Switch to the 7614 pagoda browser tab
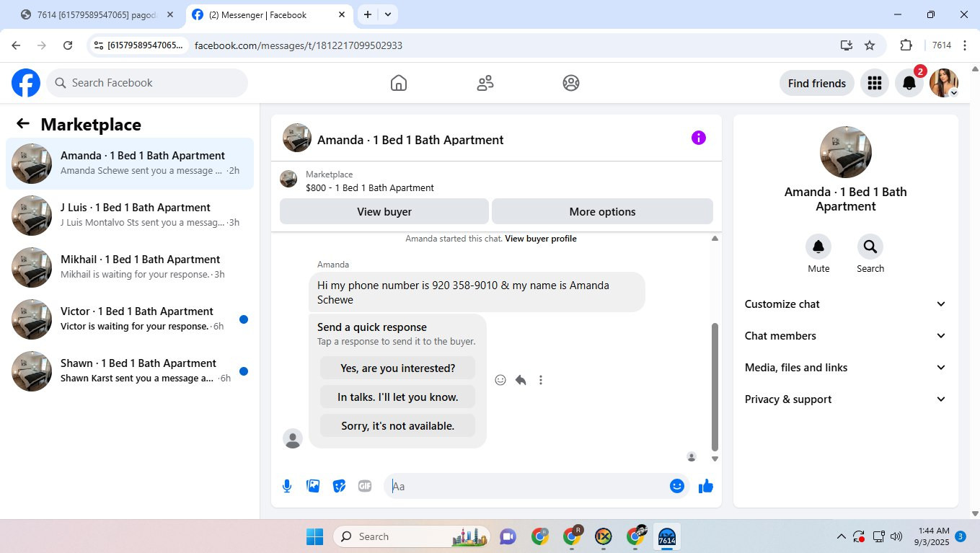Image resolution: width=980 pixels, height=553 pixels. [x=98, y=14]
